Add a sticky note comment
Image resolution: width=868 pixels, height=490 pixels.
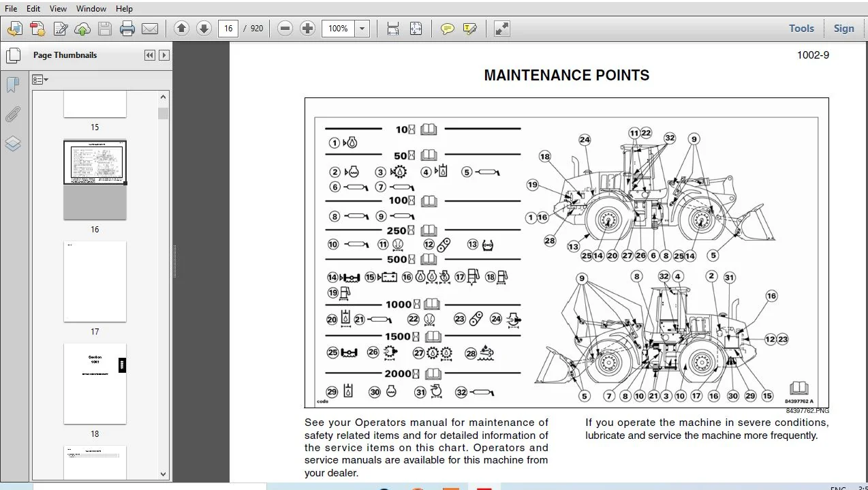[x=447, y=29]
